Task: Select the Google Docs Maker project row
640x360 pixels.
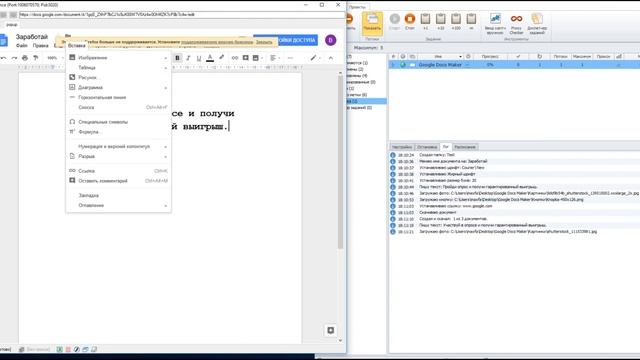Action: 514,65
